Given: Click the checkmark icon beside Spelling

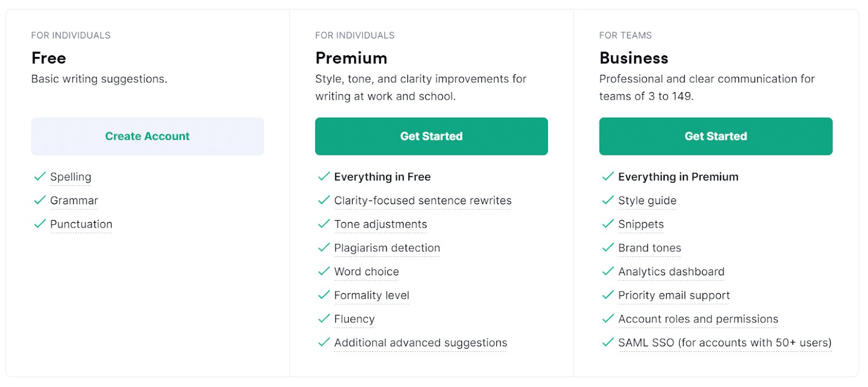Looking at the screenshot, I should 39,177.
